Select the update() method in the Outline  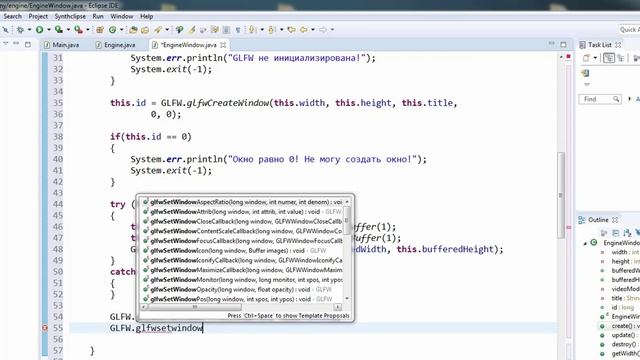click(x=620, y=335)
